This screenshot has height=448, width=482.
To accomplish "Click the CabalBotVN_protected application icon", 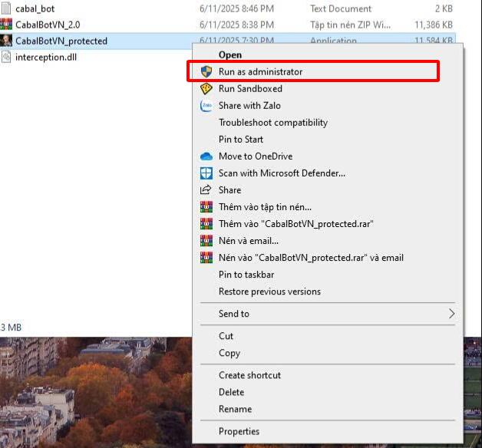I will click(6, 41).
